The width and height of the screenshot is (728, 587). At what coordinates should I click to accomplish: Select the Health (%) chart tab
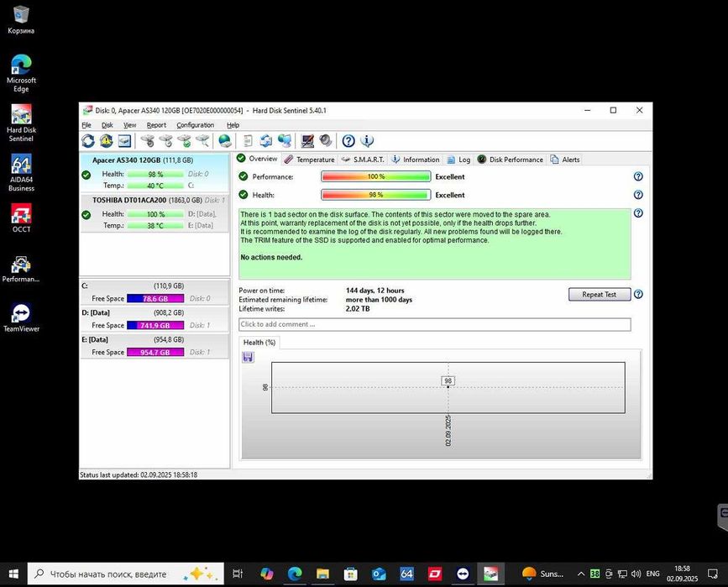259,343
